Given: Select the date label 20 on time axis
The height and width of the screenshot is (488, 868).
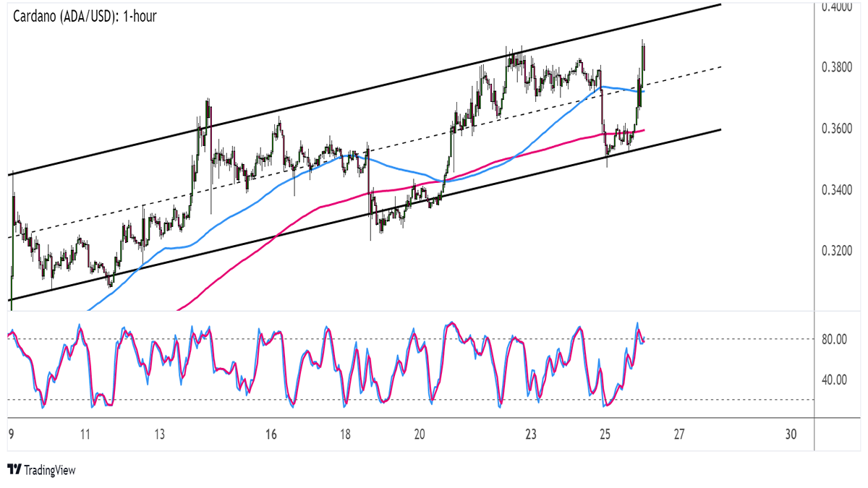Looking at the screenshot, I should click(420, 435).
